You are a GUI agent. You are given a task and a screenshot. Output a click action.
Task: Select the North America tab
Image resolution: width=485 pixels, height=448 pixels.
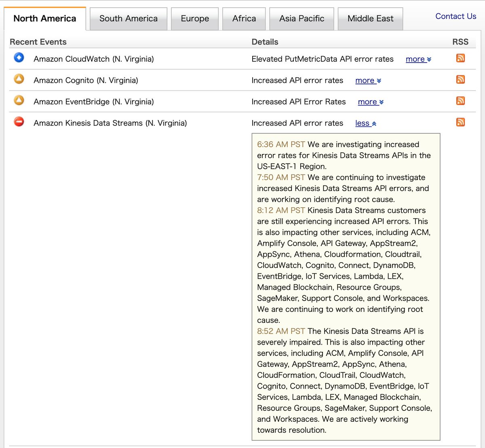click(45, 19)
